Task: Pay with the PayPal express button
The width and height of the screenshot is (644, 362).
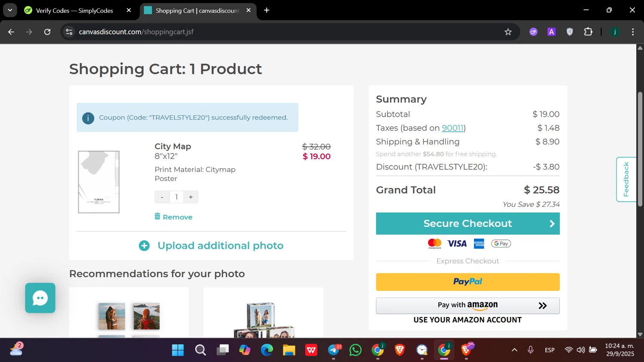Action: tap(468, 282)
